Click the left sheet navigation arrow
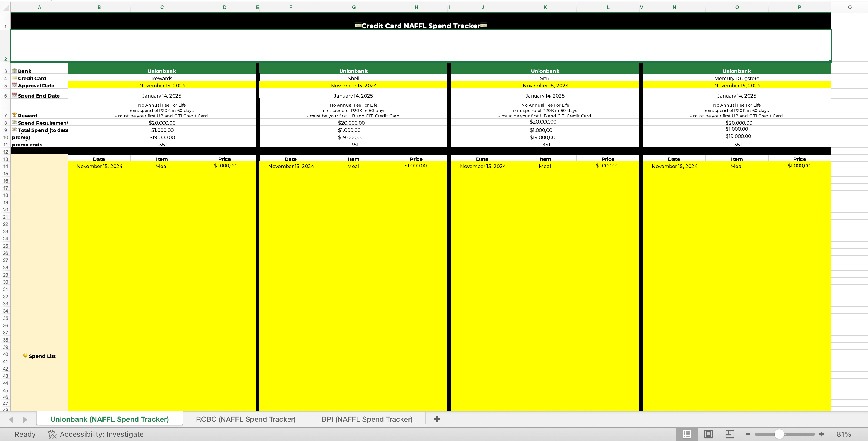This screenshot has height=441, width=868. coord(12,419)
